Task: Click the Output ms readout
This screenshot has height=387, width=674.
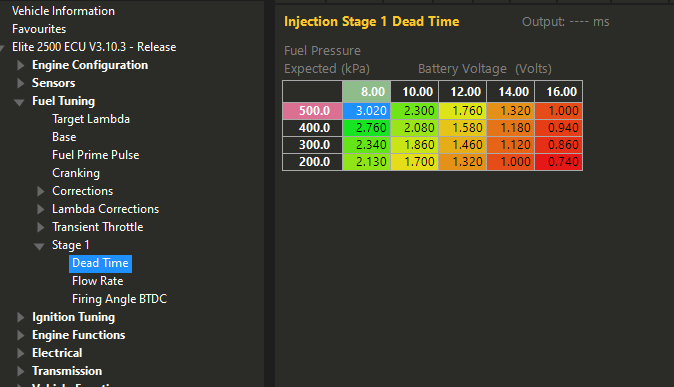Action: (565, 22)
